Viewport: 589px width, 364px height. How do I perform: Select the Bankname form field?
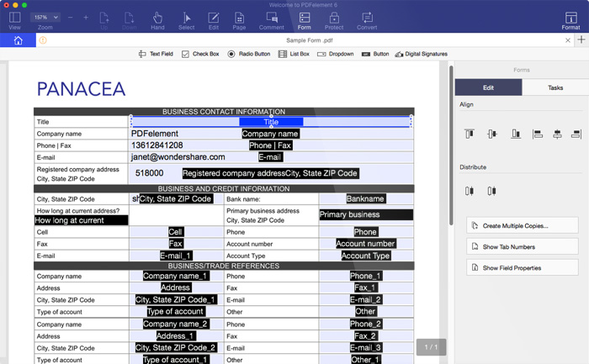pyautogui.click(x=366, y=199)
